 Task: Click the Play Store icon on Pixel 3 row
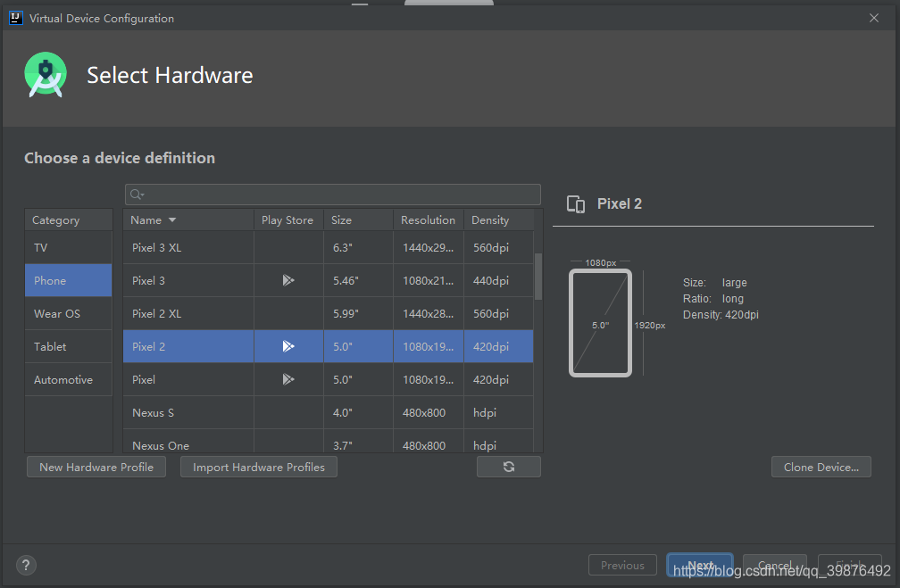287,279
